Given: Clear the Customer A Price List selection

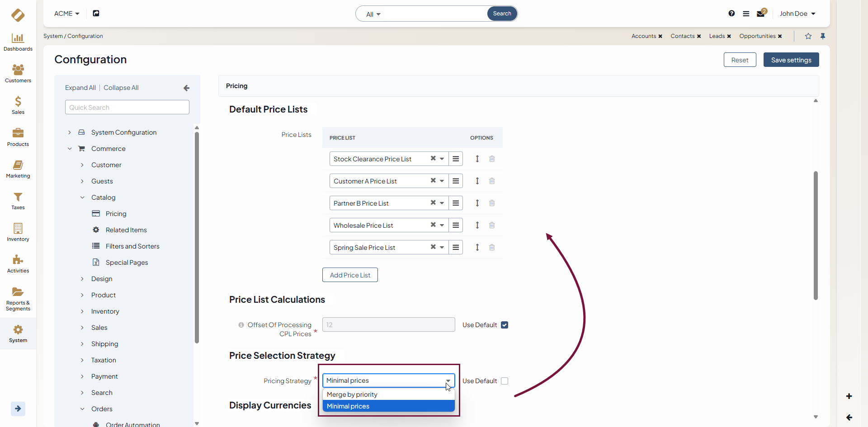Looking at the screenshot, I should pyautogui.click(x=433, y=180).
